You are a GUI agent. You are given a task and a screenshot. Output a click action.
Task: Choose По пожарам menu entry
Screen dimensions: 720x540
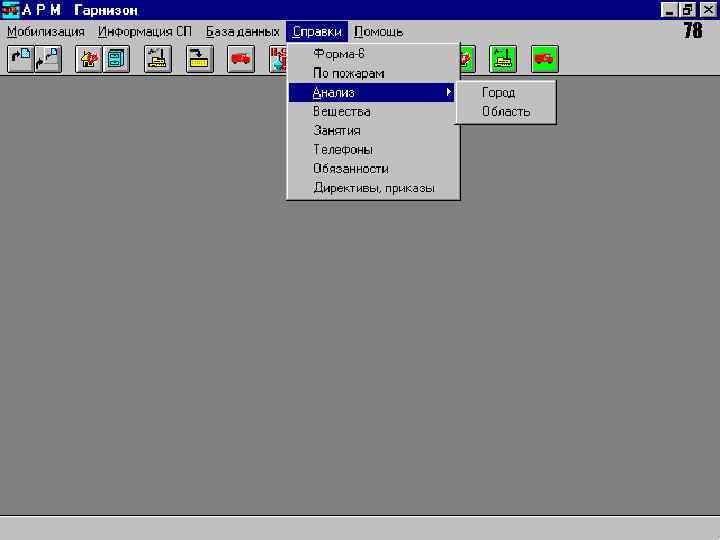click(x=371, y=73)
